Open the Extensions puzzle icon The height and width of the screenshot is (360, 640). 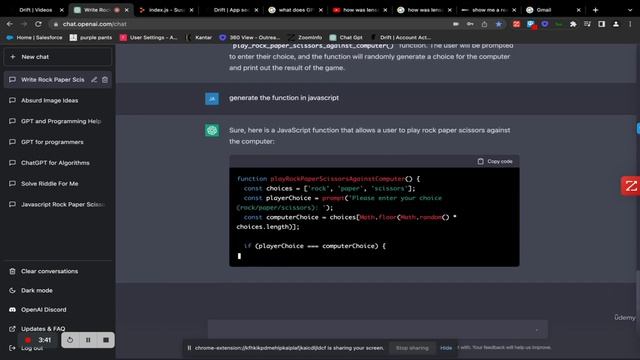coord(573,24)
